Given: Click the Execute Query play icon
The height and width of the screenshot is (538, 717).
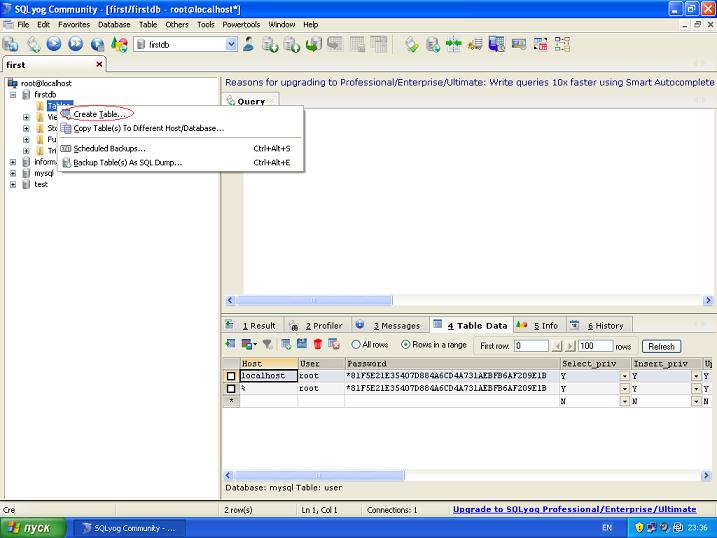Looking at the screenshot, I should 54,44.
